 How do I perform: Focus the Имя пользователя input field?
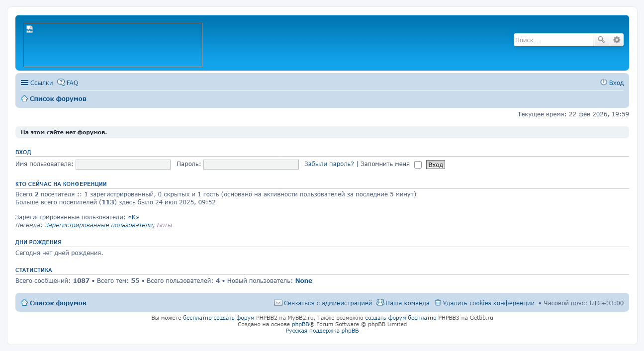click(x=123, y=165)
